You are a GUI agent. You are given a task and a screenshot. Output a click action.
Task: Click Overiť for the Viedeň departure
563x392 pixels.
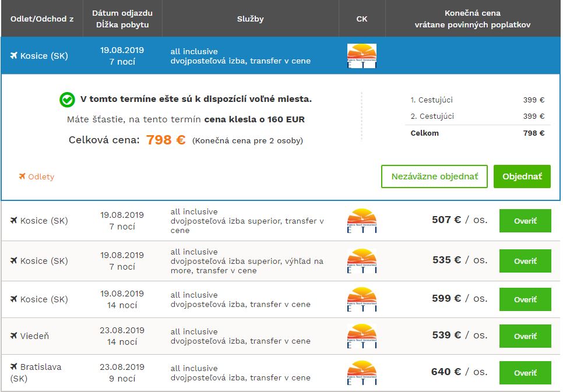click(525, 336)
